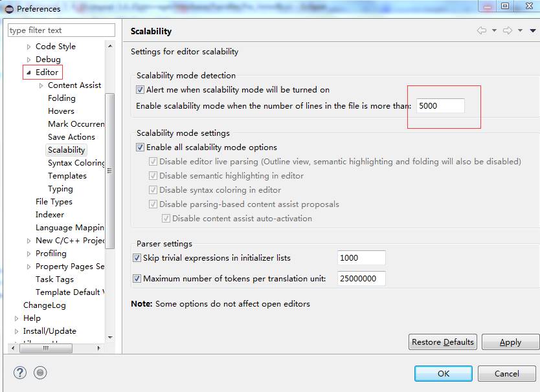Screen dimensions: 540x392
Task: Maximize the Preferences window
Action: (505, 6)
